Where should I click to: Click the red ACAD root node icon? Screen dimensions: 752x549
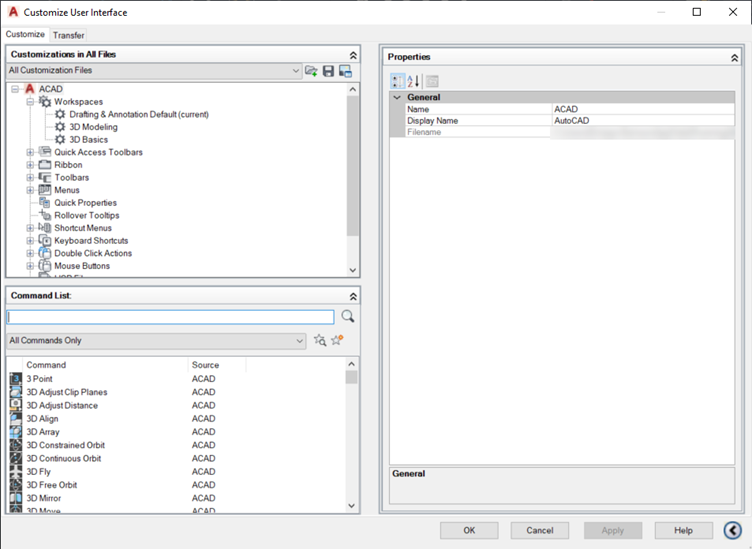[x=30, y=89]
